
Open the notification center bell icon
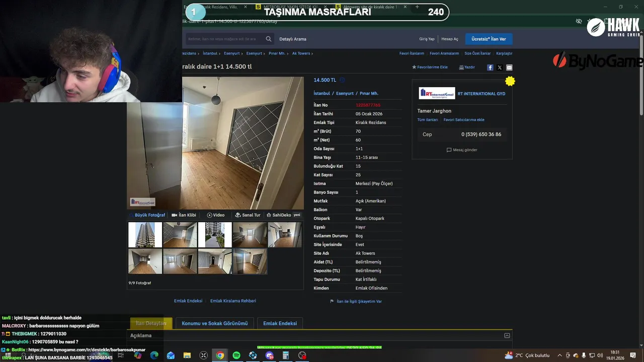(x=633, y=355)
